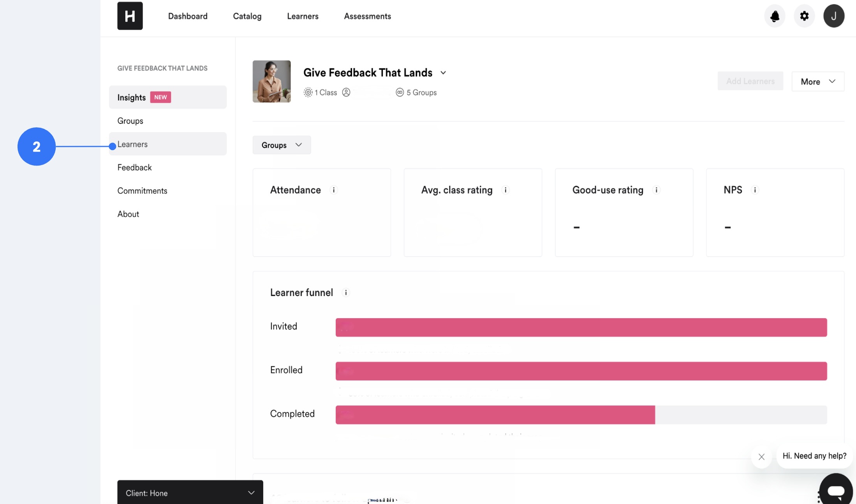Click the info icon next to NPS
Screen dimensions: 856x504
click(755, 190)
